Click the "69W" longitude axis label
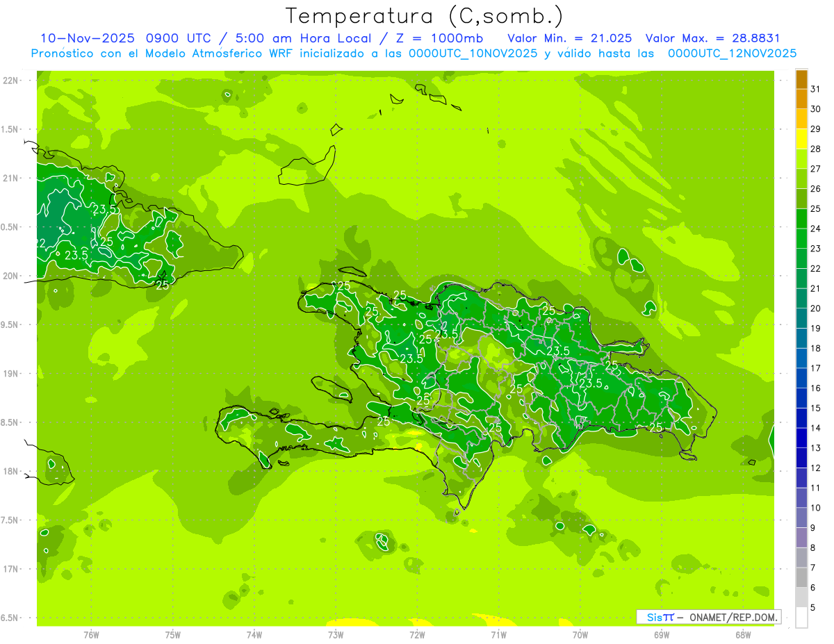The width and height of the screenshot is (834, 644). (x=662, y=634)
